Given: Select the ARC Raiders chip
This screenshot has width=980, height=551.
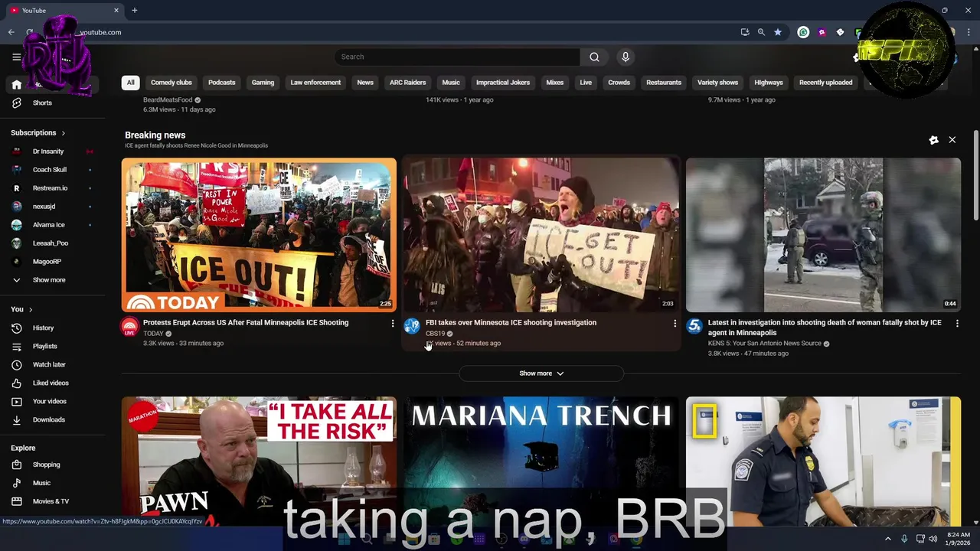Looking at the screenshot, I should tap(407, 83).
